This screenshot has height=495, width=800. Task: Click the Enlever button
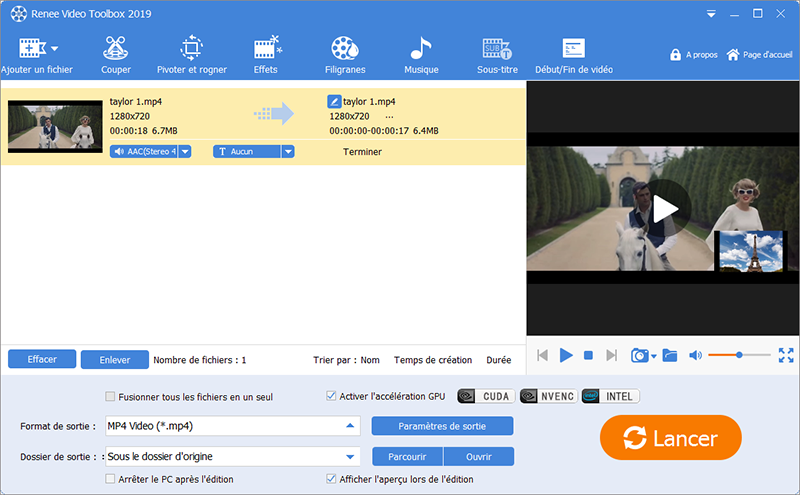(115, 360)
